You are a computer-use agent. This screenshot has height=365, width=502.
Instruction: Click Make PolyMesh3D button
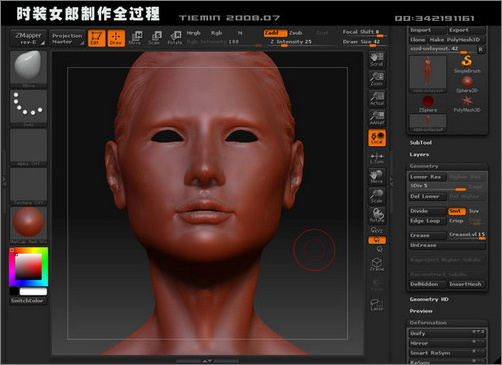pos(456,40)
